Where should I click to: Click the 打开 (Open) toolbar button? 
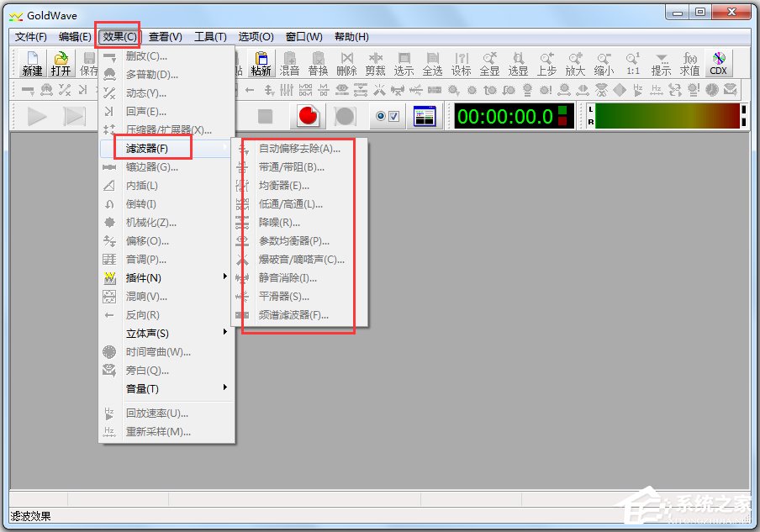[61, 64]
